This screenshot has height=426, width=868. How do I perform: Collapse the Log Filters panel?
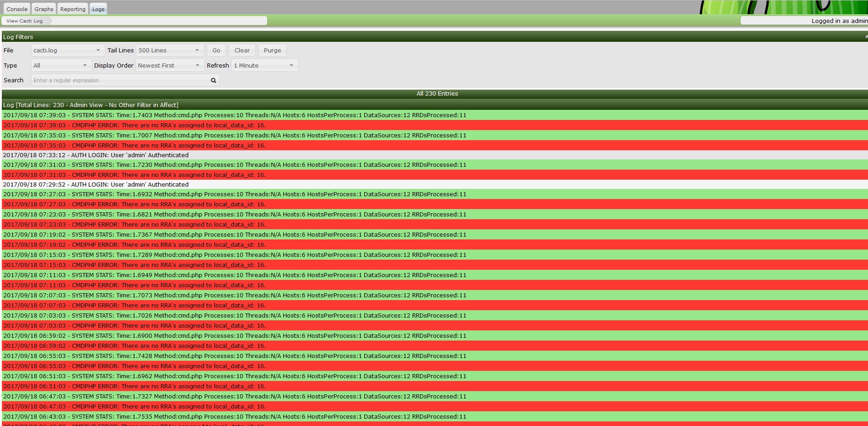pyautogui.click(x=866, y=37)
